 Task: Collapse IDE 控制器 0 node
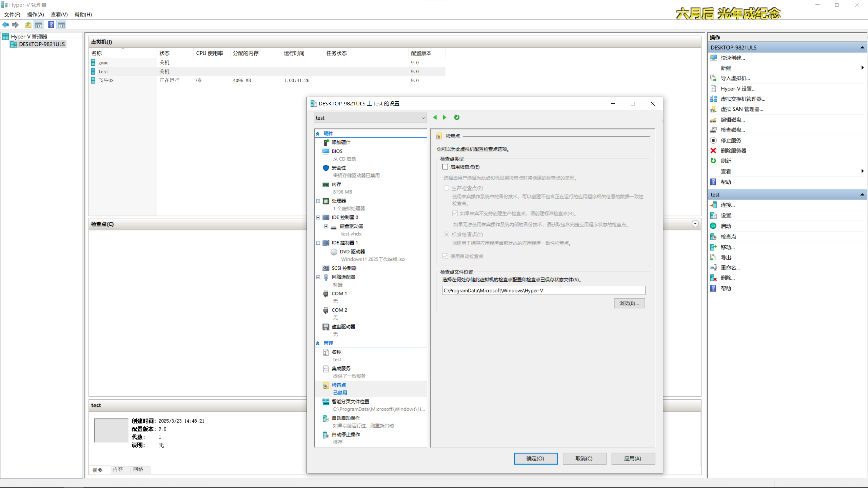coord(318,218)
